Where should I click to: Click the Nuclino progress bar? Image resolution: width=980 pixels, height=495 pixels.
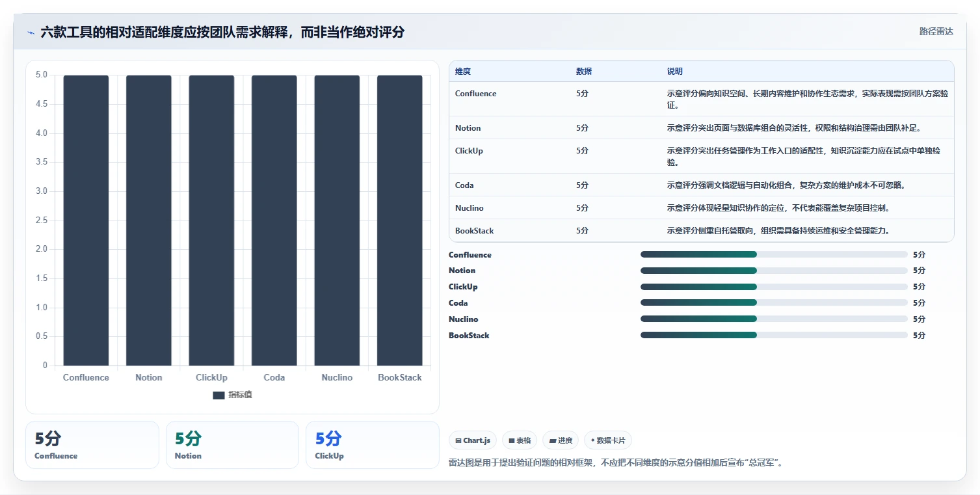(x=774, y=319)
